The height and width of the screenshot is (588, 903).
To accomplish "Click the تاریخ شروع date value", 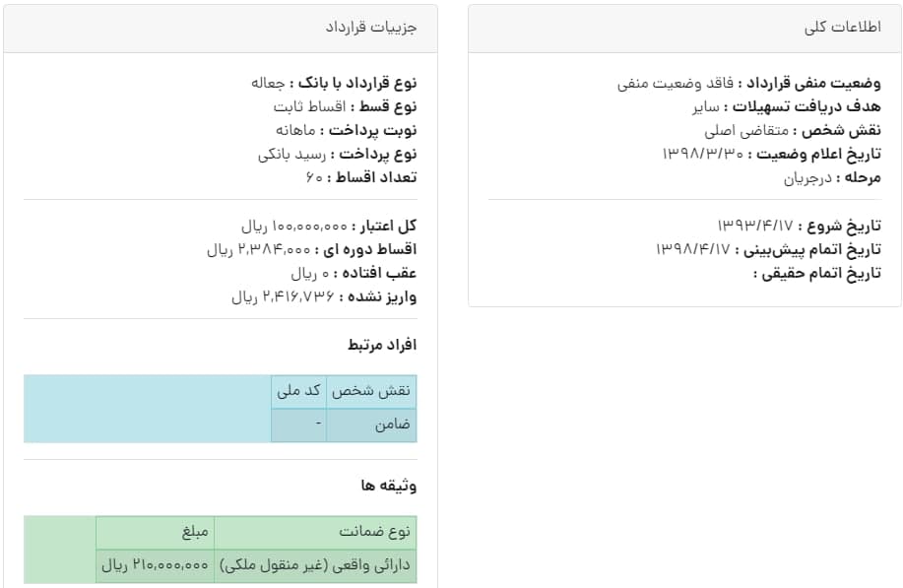I will point(755,226).
